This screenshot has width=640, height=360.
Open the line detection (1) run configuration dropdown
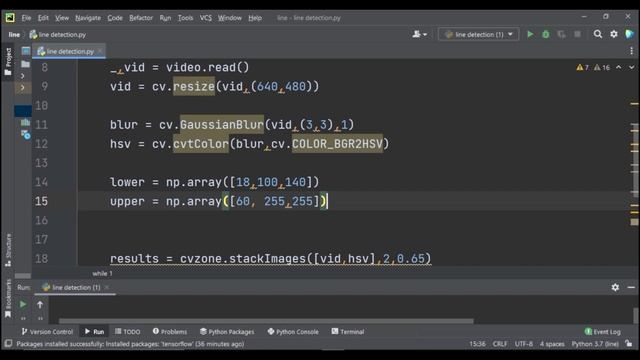478,34
